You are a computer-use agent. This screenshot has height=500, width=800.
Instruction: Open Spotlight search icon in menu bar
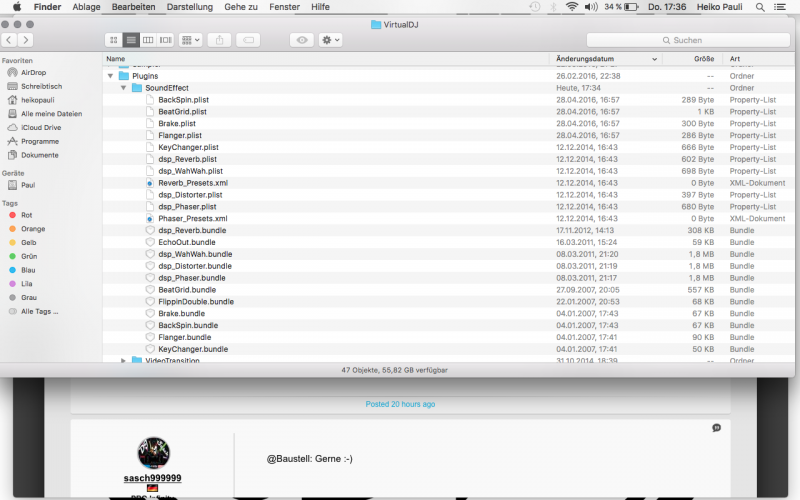tap(760, 7)
